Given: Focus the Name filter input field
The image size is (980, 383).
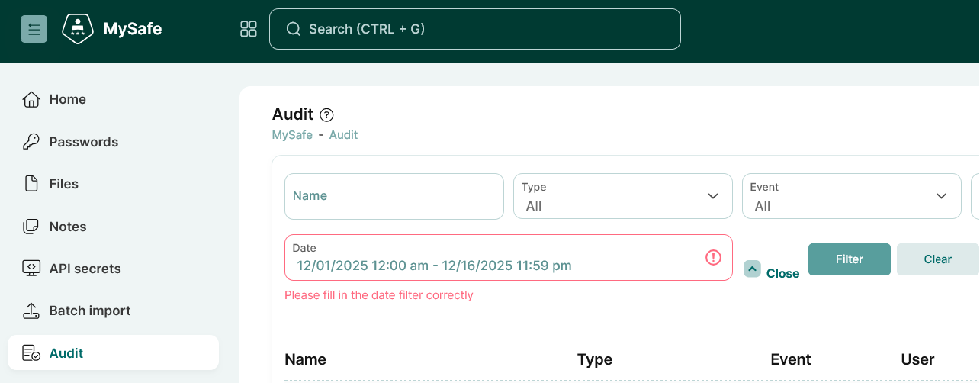Looking at the screenshot, I should point(394,196).
